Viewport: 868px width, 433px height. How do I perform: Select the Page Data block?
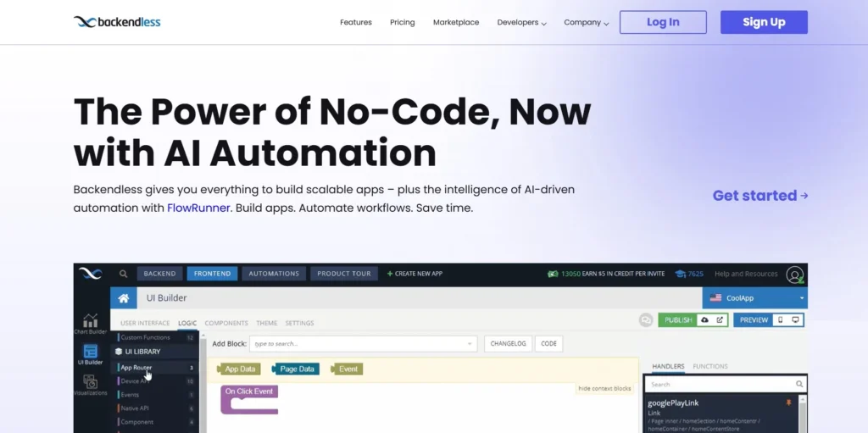pos(296,369)
